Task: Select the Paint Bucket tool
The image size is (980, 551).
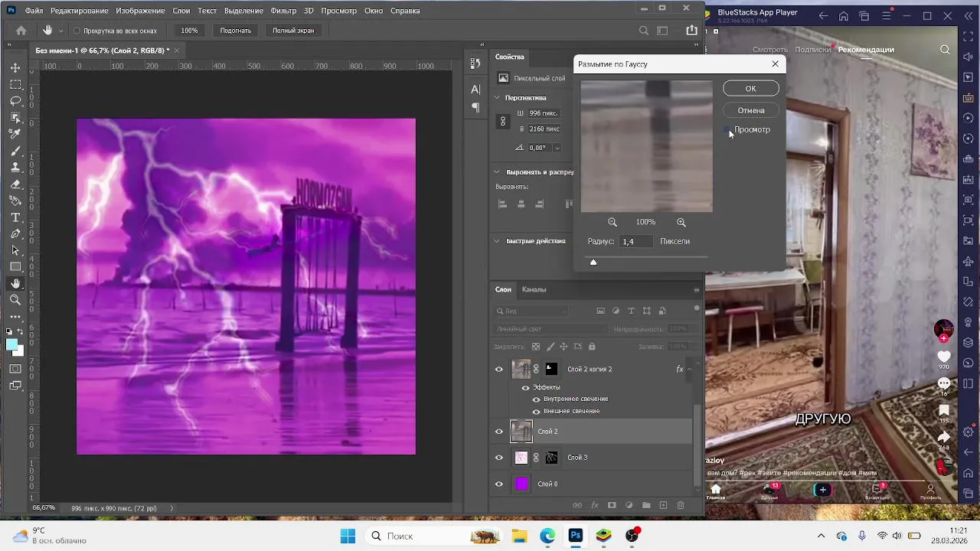Action: tap(15, 201)
